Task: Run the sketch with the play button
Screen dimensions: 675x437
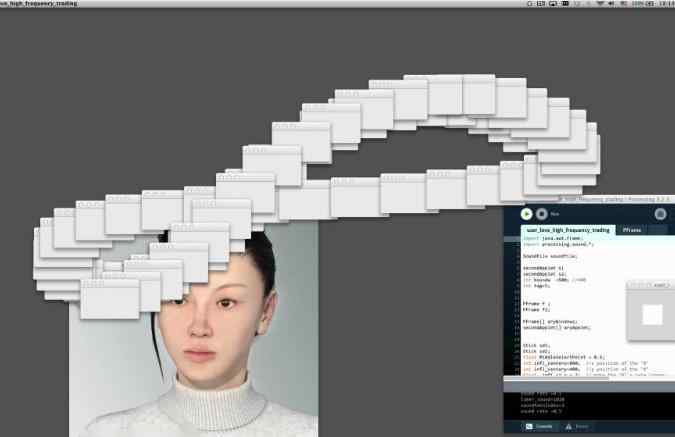Action: pyautogui.click(x=526, y=214)
